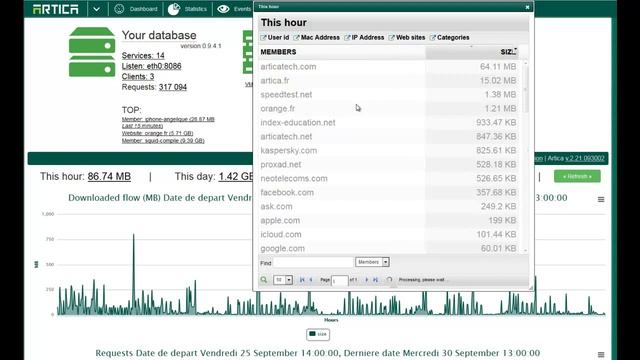
Task: Go to the first page
Action: (302, 280)
